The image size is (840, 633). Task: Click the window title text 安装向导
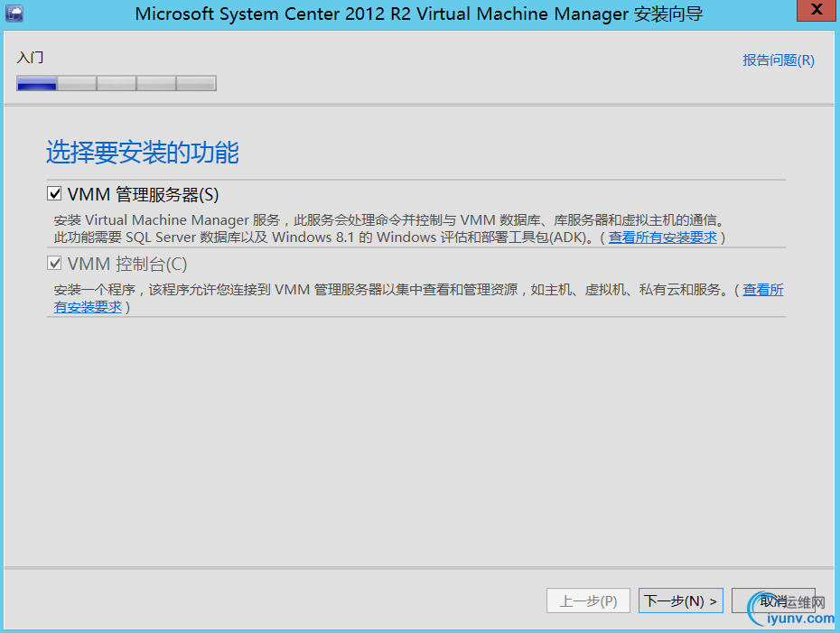(668, 14)
